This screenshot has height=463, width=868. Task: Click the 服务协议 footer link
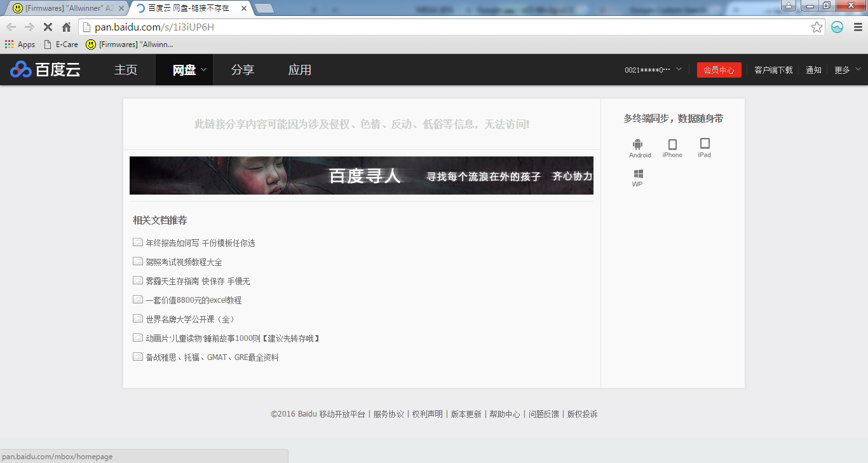tap(388, 414)
